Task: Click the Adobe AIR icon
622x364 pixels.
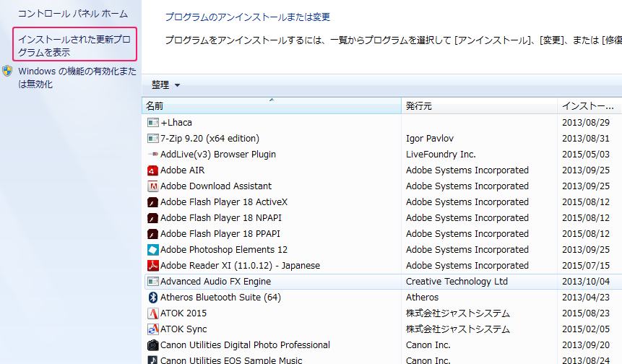Action: (x=152, y=170)
